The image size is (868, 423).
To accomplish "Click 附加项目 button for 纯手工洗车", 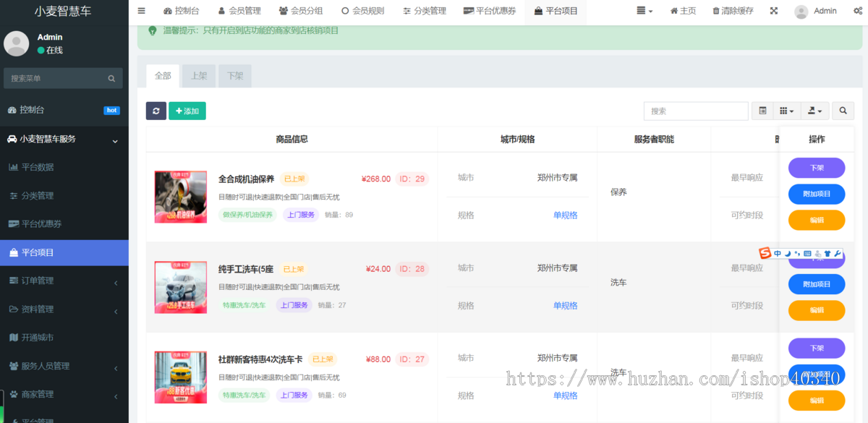I will [x=817, y=284].
